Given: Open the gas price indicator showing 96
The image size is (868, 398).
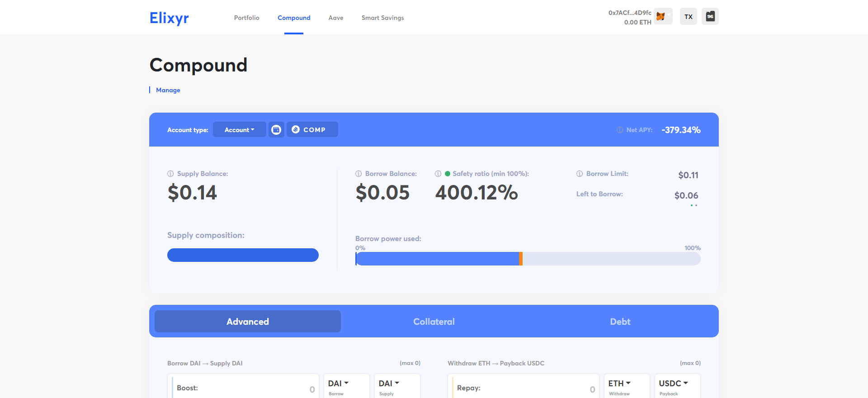Looking at the screenshot, I should 710,17.
